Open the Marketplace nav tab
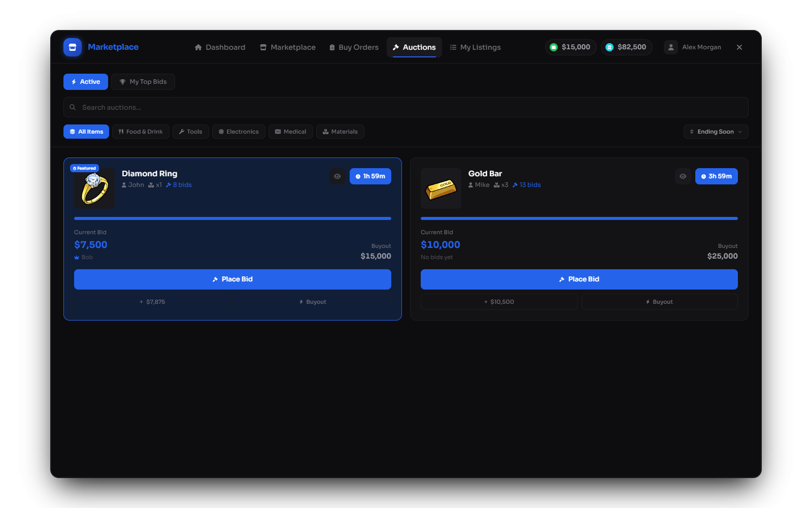The height and width of the screenshot is (508, 812). pyautogui.click(x=288, y=47)
